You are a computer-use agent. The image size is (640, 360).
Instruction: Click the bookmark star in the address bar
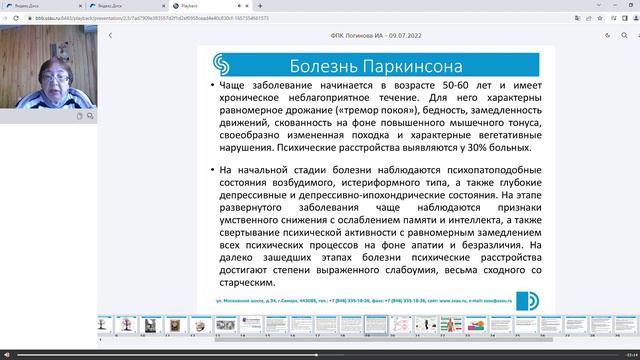tap(600, 18)
